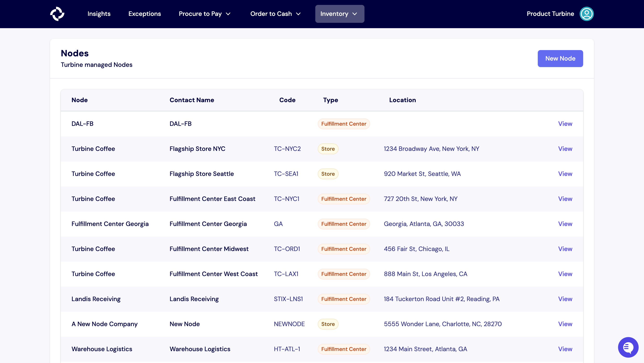
Task: View the Fulfillment Center Georgia node
Action: pos(565,224)
